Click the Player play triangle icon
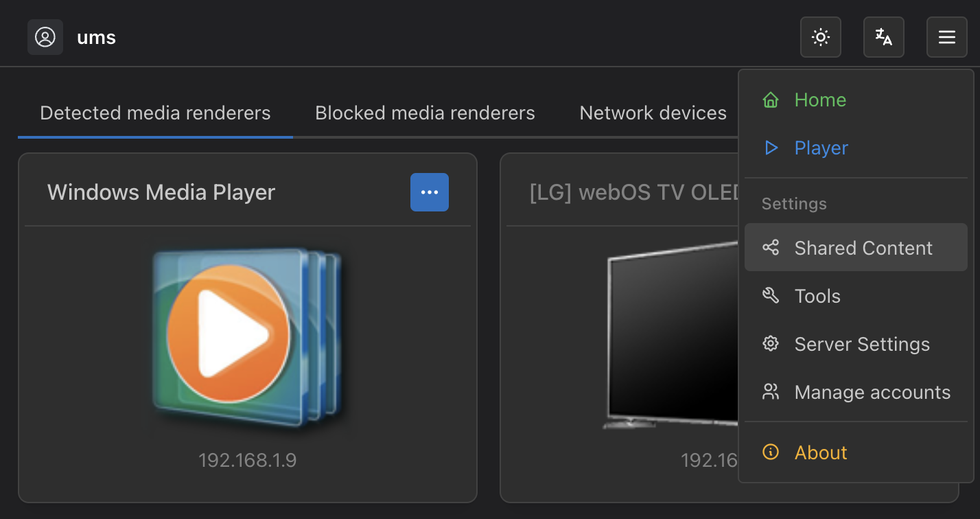 point(770,148)
